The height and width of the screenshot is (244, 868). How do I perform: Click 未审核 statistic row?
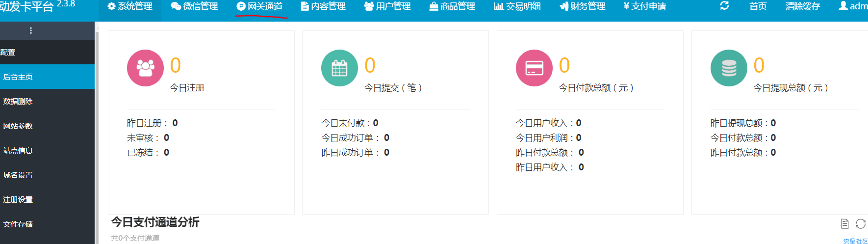[148, 137]
